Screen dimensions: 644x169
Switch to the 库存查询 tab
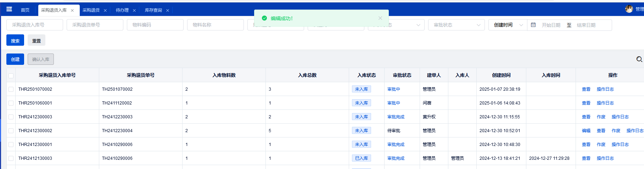(x=153, y=10)
